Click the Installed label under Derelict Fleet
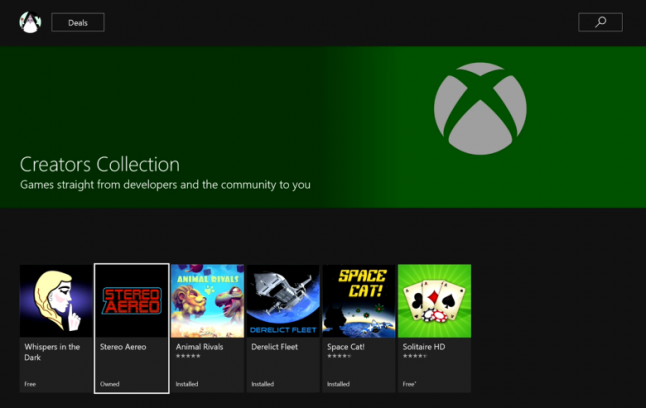 (263, 384)
